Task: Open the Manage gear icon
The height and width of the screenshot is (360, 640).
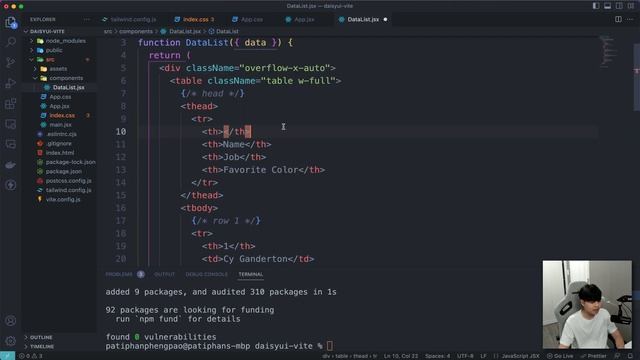Action: pos(11,341)
